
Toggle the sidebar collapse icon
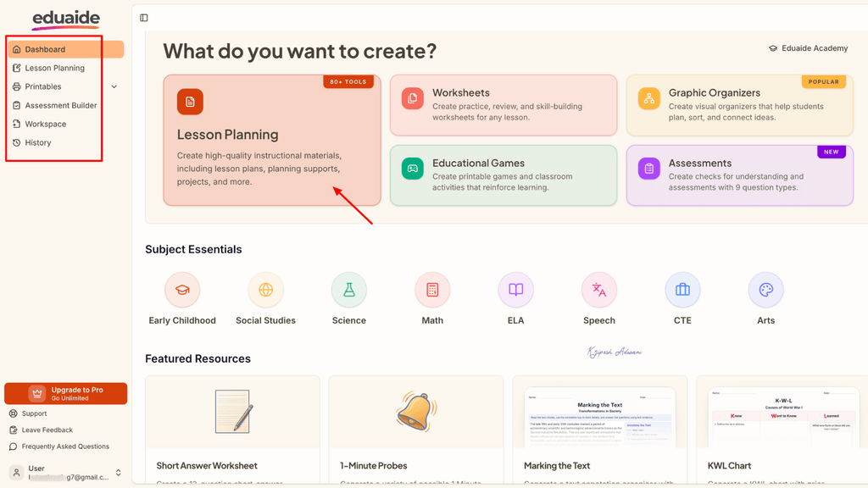pyautogui.click(x=144, y=18)
